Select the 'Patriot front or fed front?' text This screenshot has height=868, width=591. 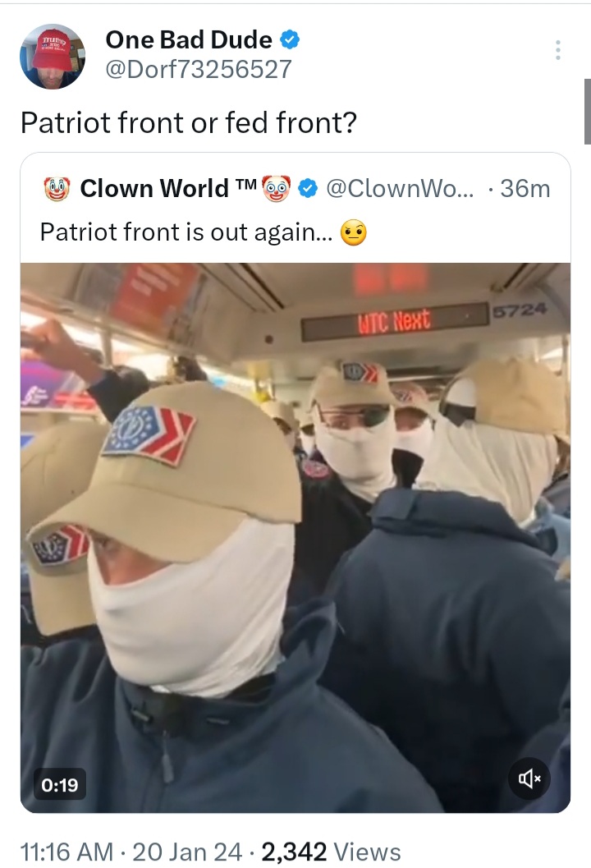[x=189, y=122]
